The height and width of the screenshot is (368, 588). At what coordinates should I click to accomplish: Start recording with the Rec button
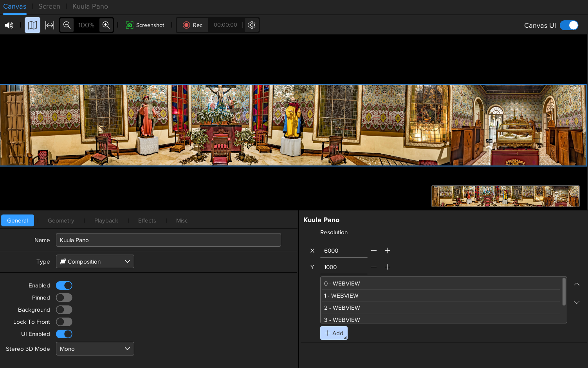193,25
